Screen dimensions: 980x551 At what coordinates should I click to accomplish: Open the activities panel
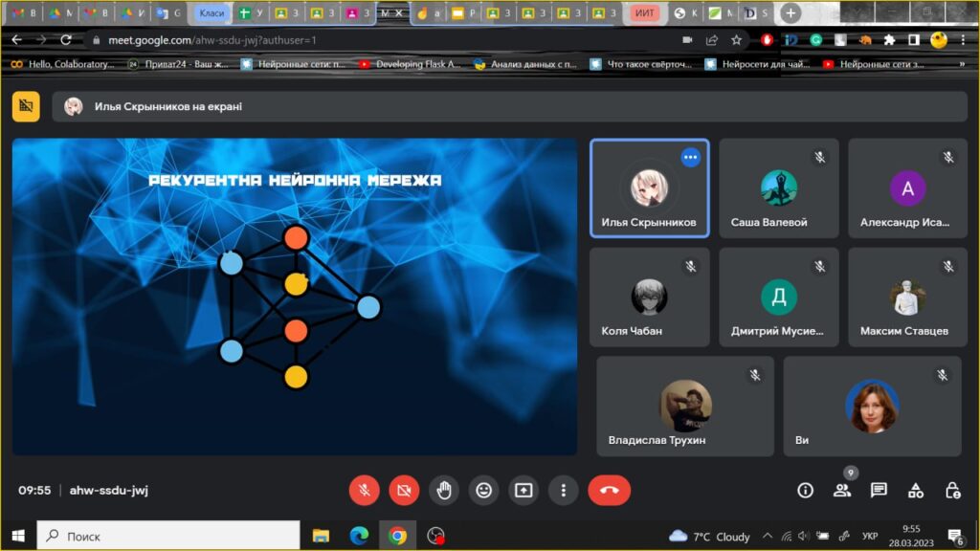tap(916, 490)
